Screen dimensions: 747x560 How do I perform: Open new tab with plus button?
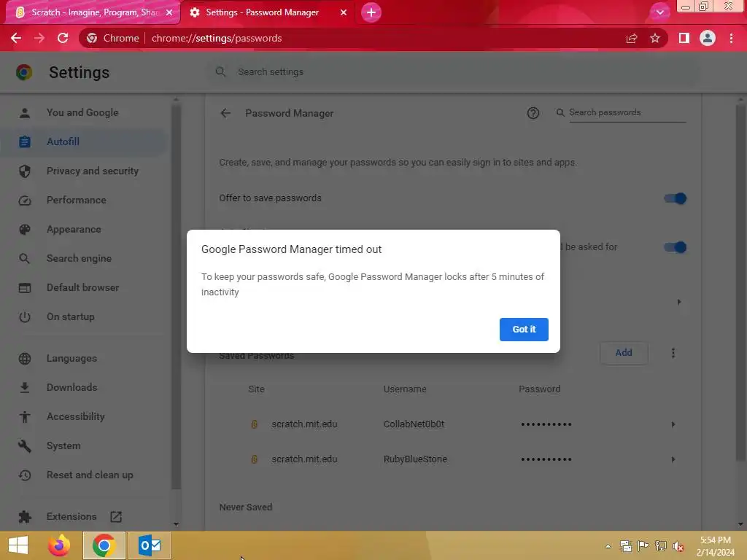pos(371,12)
